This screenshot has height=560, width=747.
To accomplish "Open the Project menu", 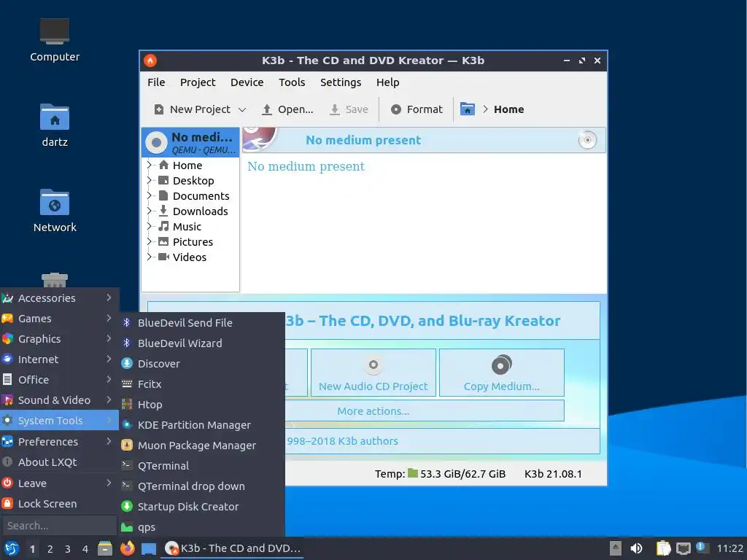I will coord(198,82).
